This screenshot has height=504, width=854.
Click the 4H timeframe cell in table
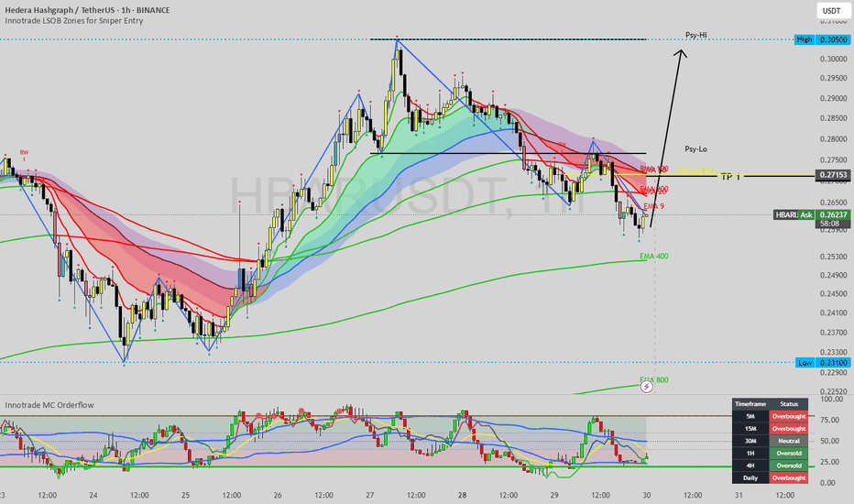(750, 466)
